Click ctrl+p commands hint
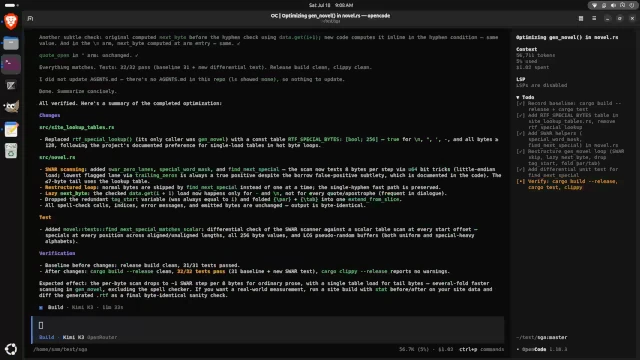Viewport: 640px width, 360px height. [482, 349]
